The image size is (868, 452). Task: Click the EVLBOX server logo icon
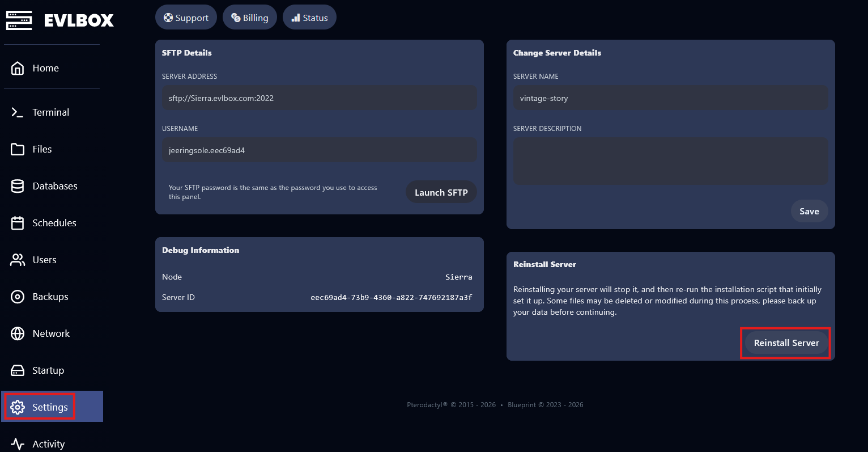point(19,20)
